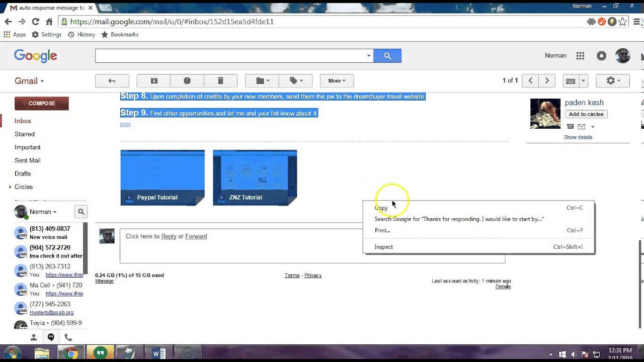Choose Copy from the context menu
The width and height of the screenshot is (644, 362).
[x=478, y=208]
